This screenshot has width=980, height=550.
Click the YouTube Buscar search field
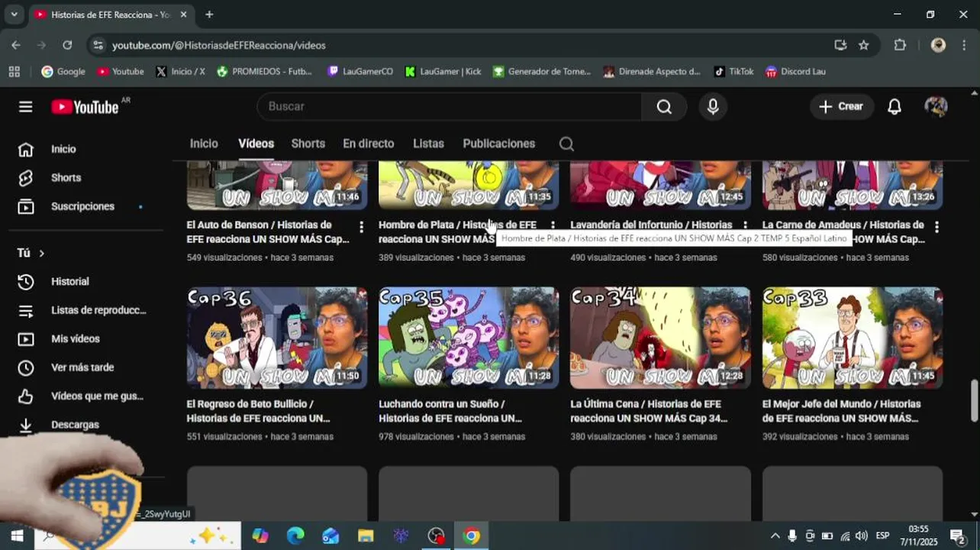pos(450,107)
